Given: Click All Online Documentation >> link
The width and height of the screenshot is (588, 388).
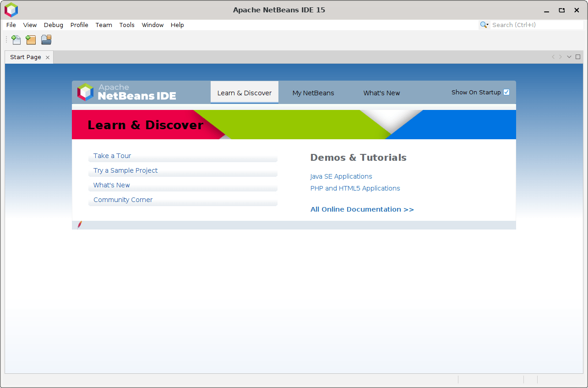Looking at the screenshot, I should pyautogui.click(x=362, y=209).
